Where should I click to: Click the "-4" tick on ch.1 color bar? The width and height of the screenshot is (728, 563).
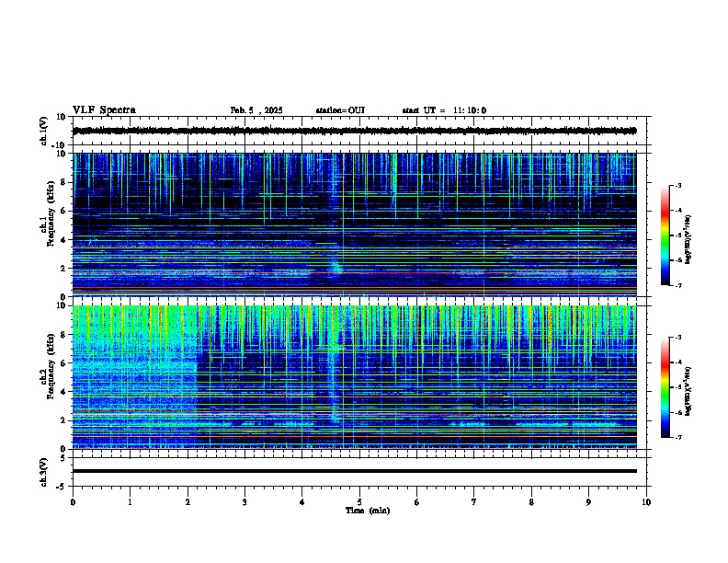(677, 211)
